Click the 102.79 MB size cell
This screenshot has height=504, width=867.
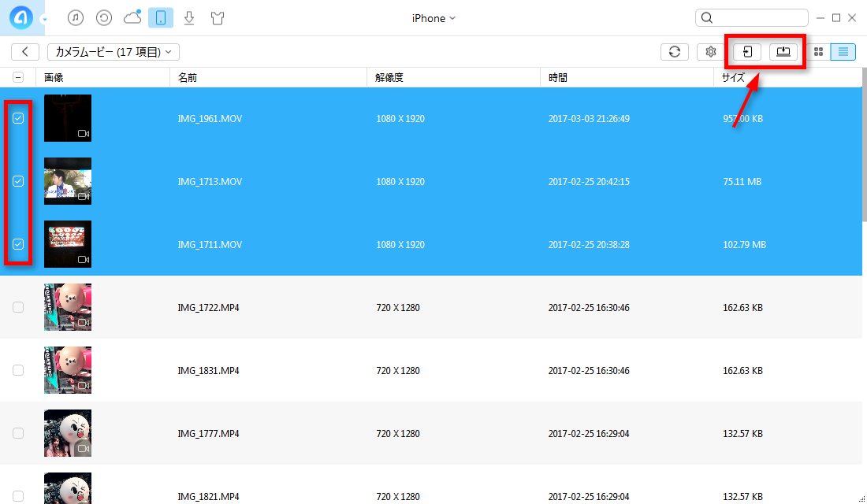(x=744, y=245)
